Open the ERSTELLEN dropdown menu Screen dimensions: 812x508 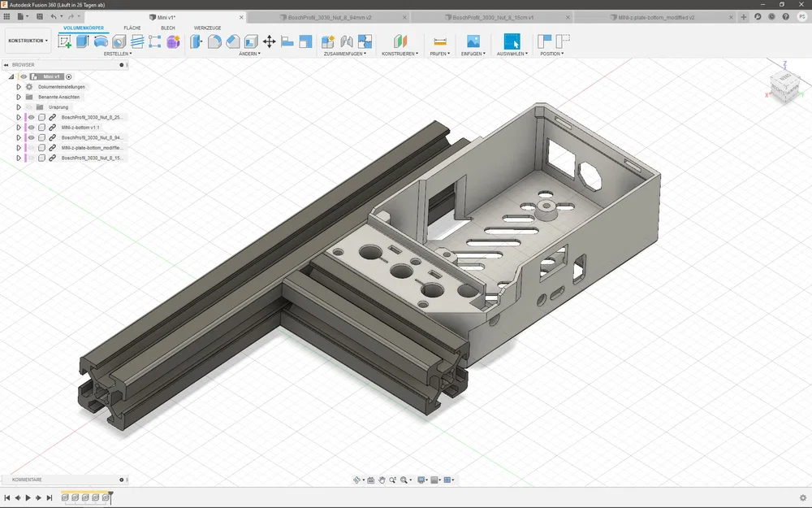coord(118,54)
